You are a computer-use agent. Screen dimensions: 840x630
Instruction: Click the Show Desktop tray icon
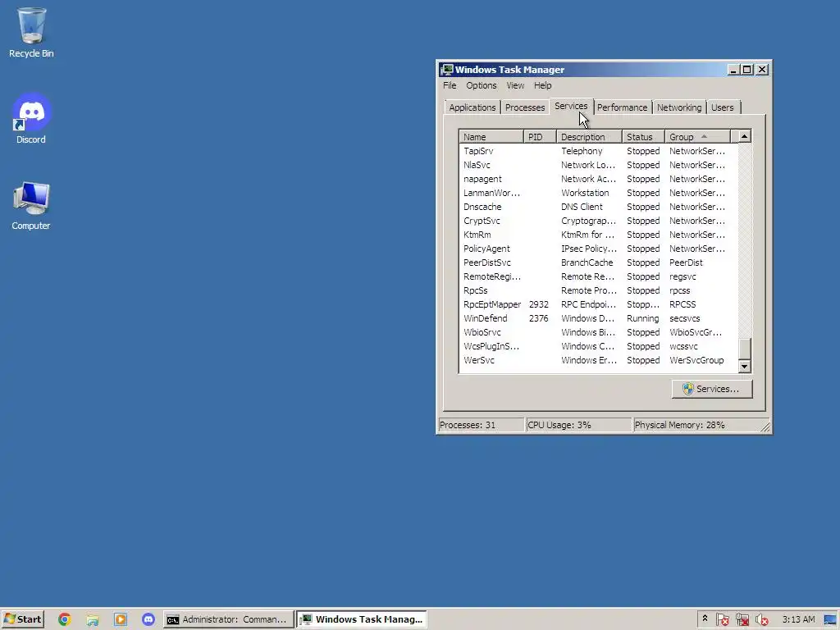(830, 619)
